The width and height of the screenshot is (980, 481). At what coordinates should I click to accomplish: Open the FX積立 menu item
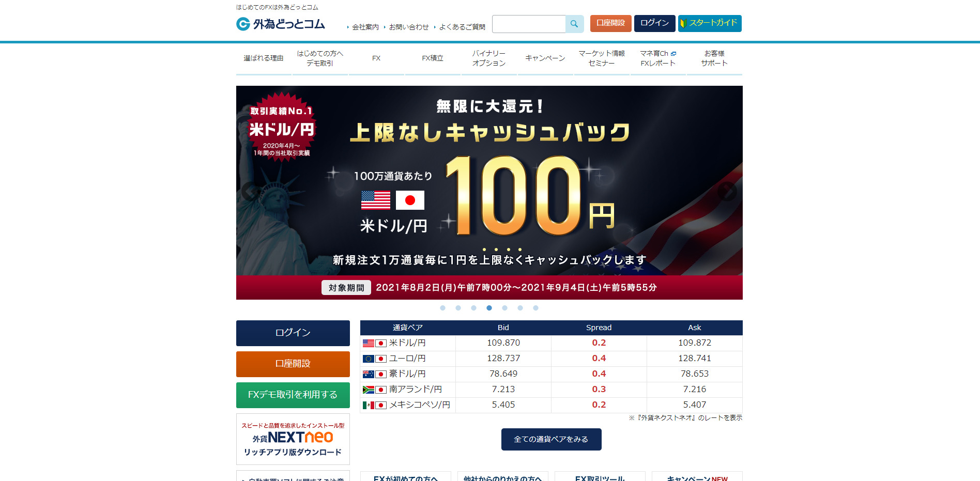point(433,58)
